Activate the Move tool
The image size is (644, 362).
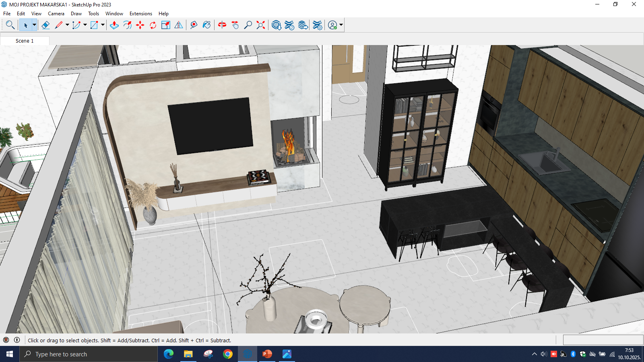140,25
